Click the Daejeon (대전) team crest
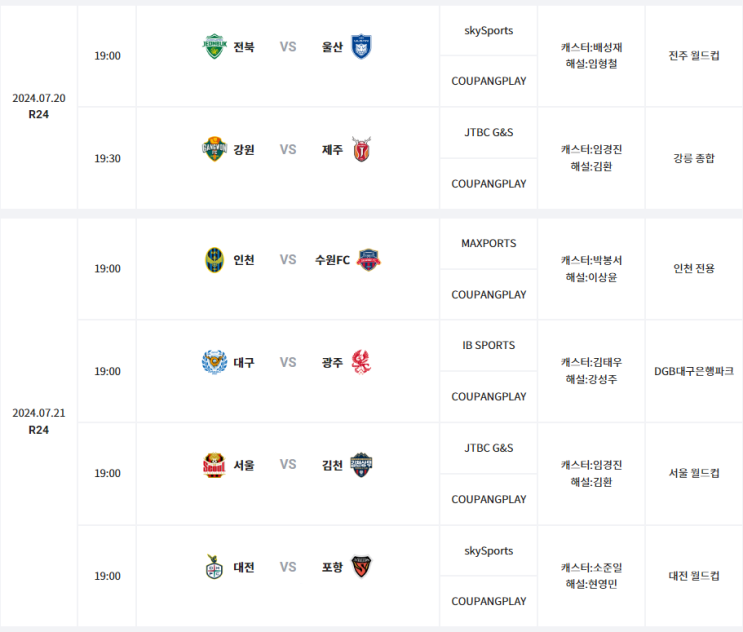Screen dimensions: 743x632 213,567
